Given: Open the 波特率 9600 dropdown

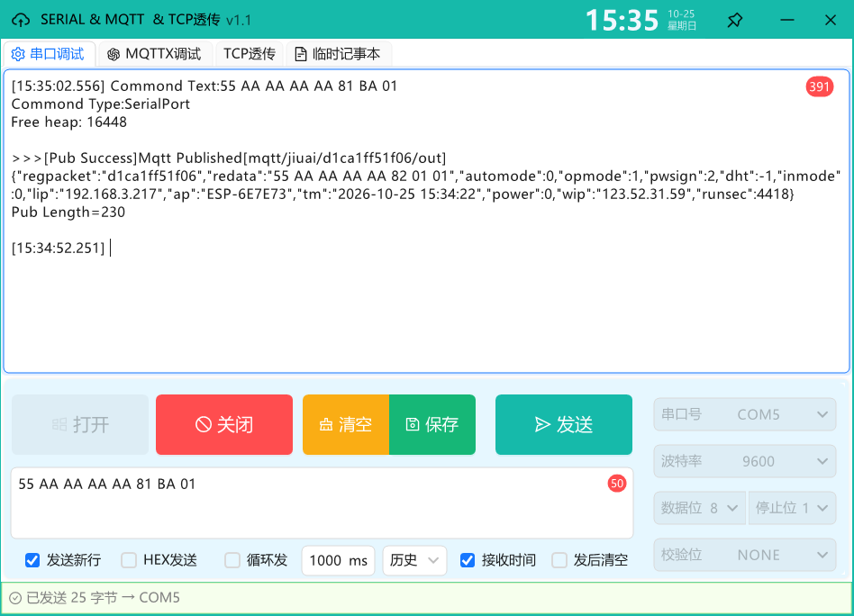Looking at the screenshot, I should pyautogui.click(x=744, y=461).
